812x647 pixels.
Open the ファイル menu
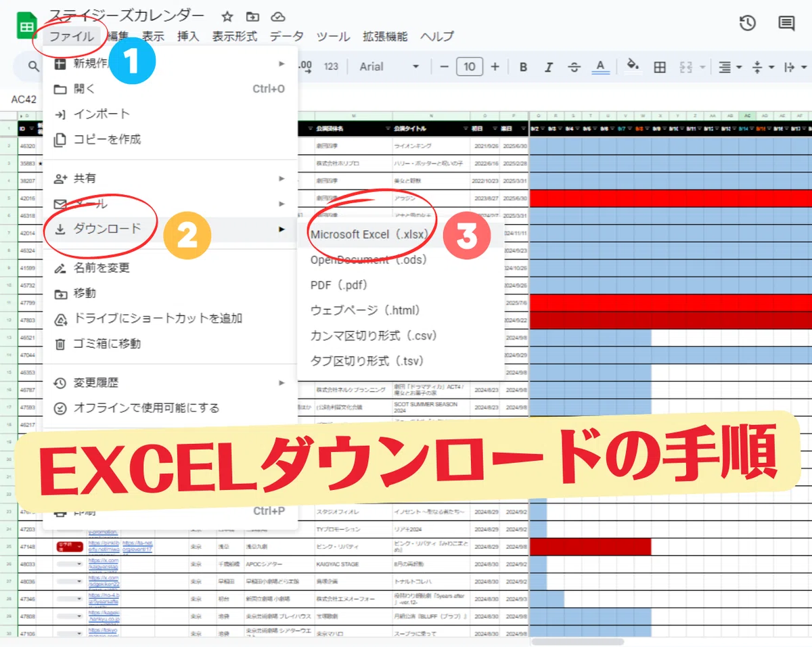click(72, 37)
